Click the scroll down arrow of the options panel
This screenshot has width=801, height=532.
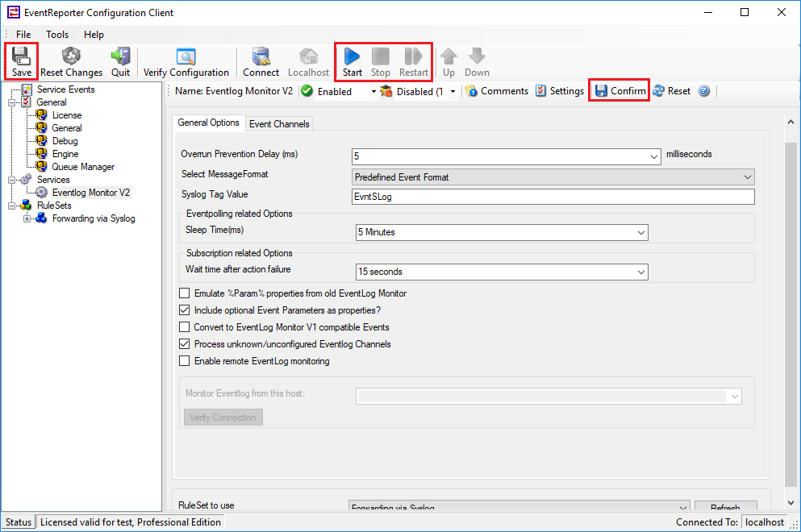click(791, 502)
